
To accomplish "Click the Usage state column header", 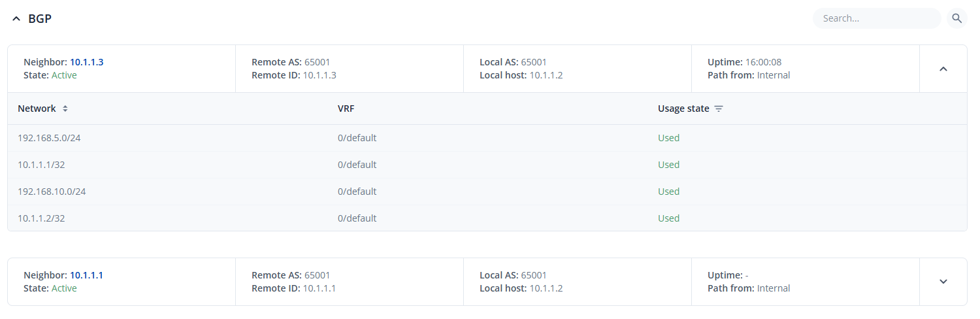I will coord(683,109).
